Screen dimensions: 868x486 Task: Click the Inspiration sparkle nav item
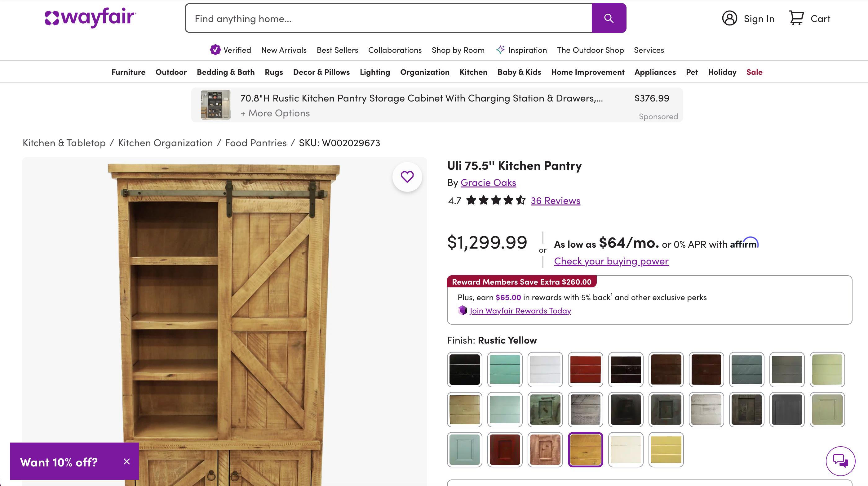pos(521,50)
